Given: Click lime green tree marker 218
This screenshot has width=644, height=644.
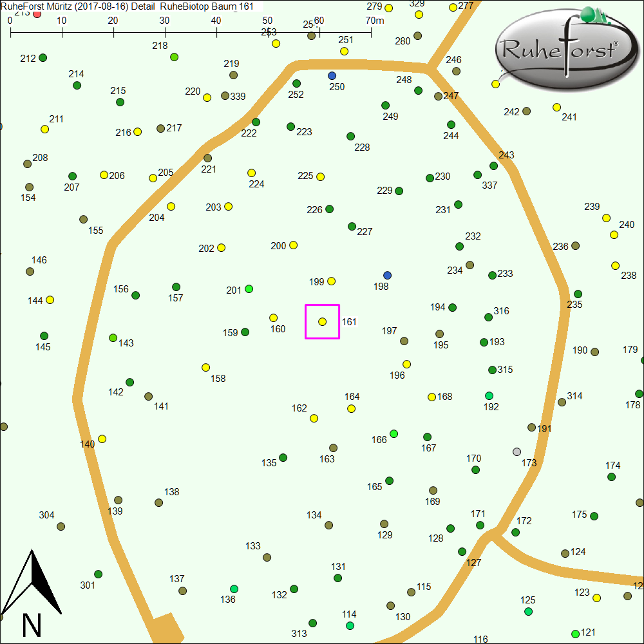Looking at the screenshot, I should point(174,57).
